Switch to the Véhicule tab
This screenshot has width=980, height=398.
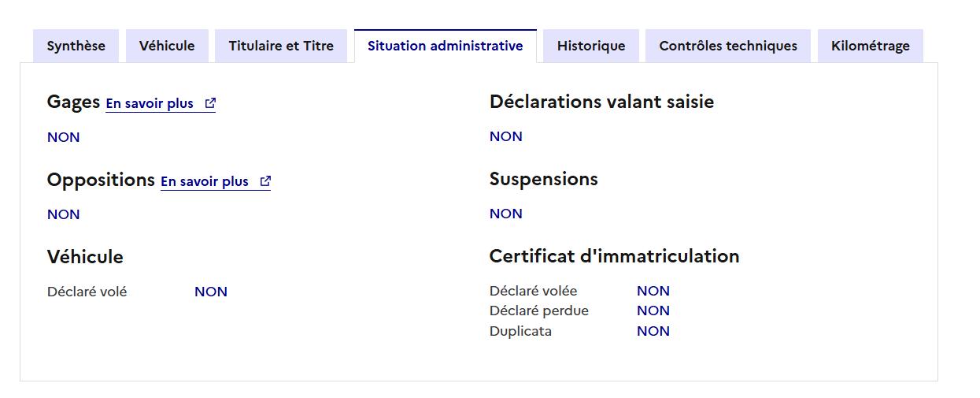coord(167,46)
